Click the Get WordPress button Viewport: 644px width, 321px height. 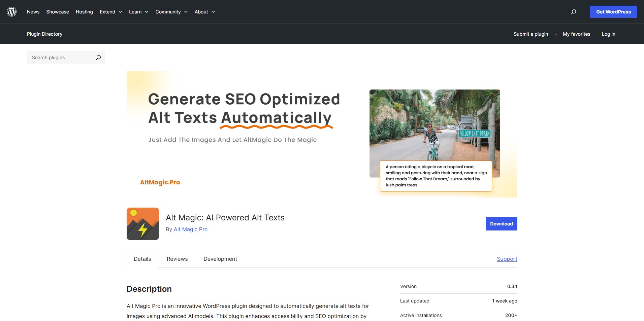point(613,12)
